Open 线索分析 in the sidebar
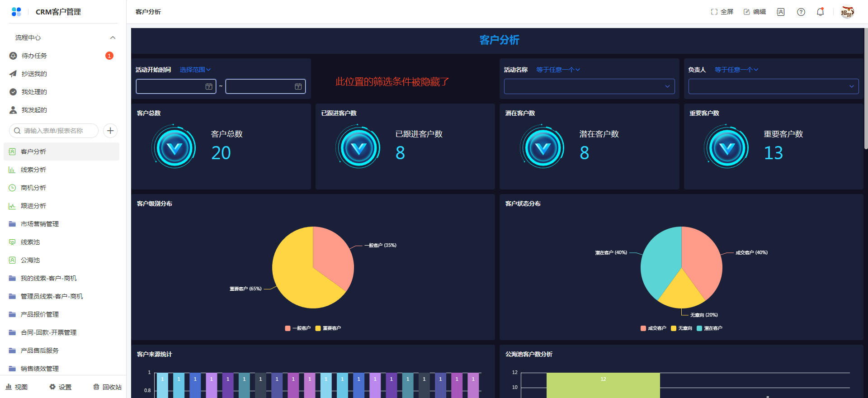Image resolution: width=868 pixels, height=398 pixels. click(x=33, y=170)
